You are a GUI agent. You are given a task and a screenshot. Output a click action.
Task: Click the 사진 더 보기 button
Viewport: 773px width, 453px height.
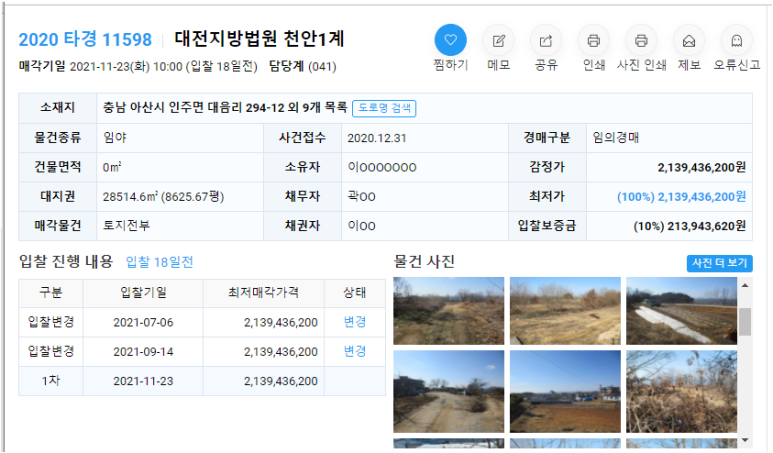click(719, 263)
